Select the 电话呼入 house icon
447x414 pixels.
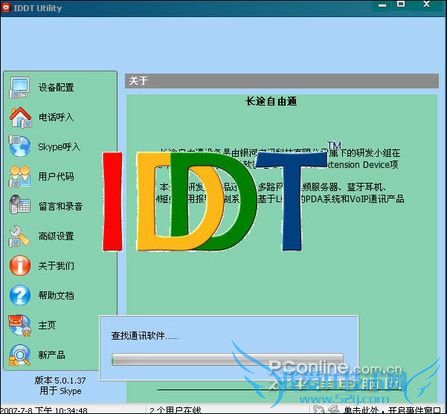coord(20,117)
